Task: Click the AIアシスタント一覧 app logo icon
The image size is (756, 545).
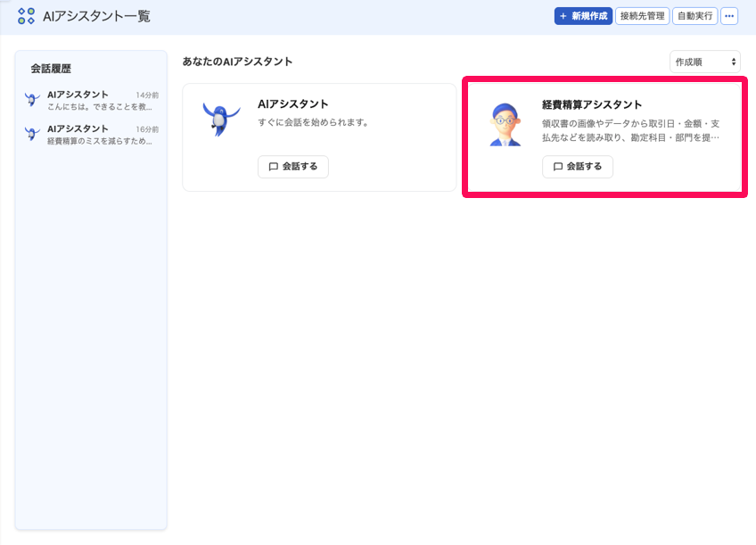Action: tap(26, 16)
